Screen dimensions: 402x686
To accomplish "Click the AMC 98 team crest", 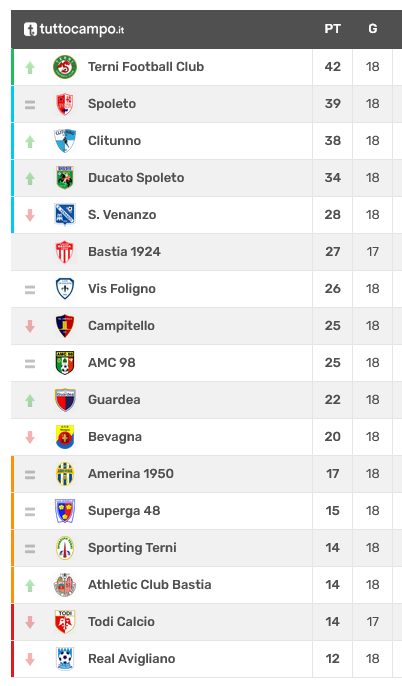I will click(x=65, y=363).
